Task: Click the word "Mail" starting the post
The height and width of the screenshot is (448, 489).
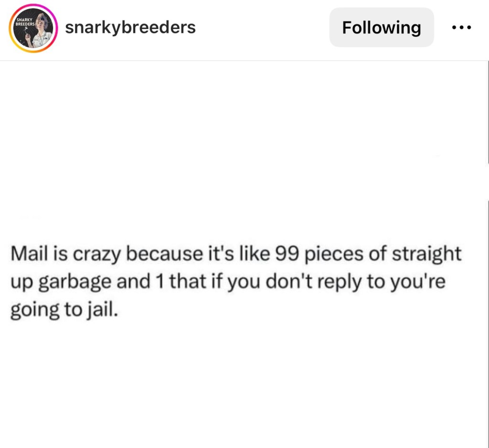Action: pos(28,254)
